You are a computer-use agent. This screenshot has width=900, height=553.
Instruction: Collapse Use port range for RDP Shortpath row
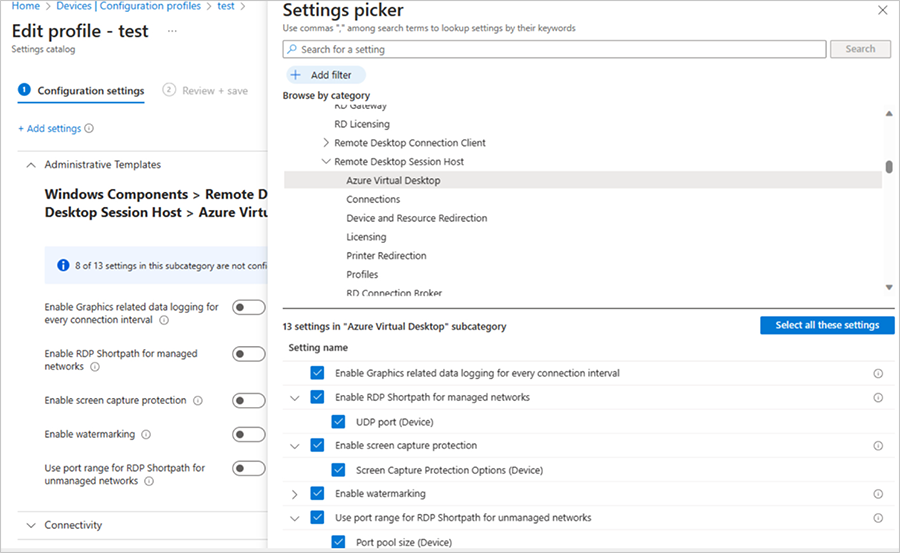[x=294, y=519]
